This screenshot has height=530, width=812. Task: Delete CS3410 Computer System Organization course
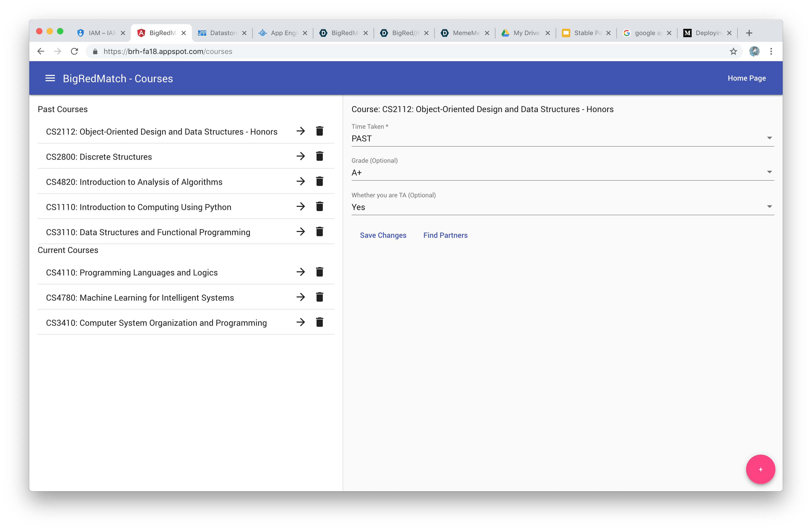point(319,322)
